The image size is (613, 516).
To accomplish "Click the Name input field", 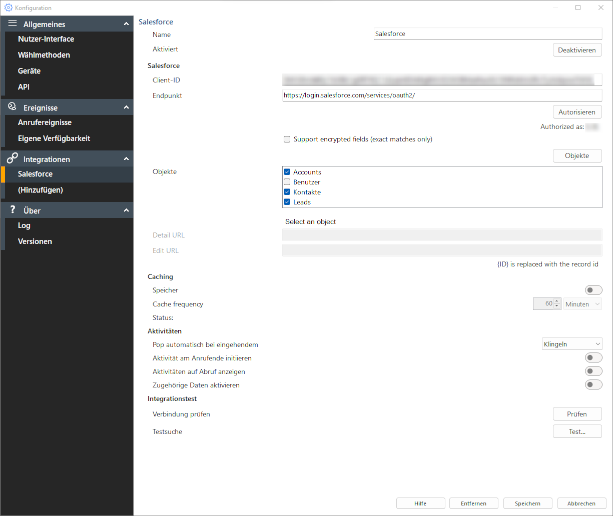I will (x=488, y=34).
